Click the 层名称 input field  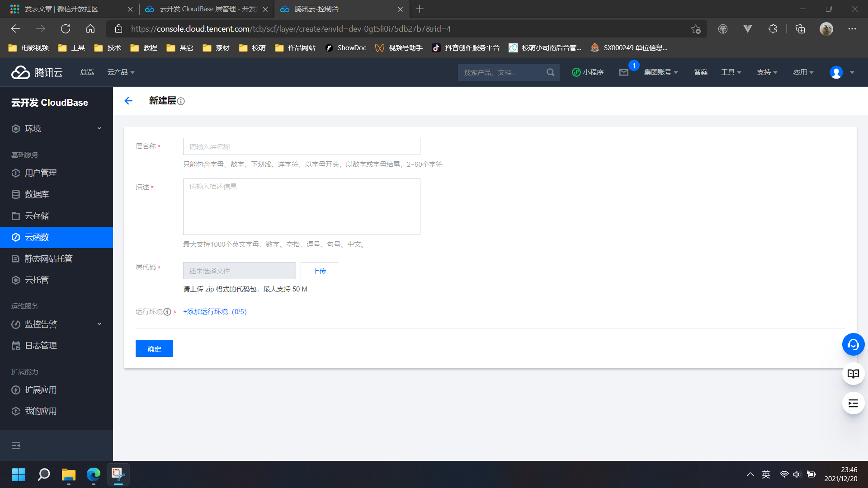(302, 146)
